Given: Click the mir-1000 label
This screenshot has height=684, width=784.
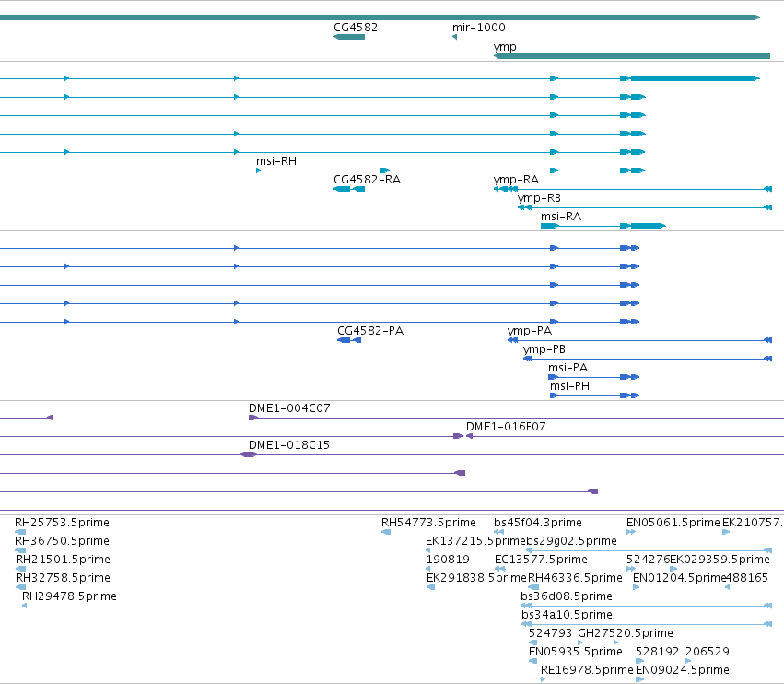Looking at the screenshot, I should click(479, 28).
